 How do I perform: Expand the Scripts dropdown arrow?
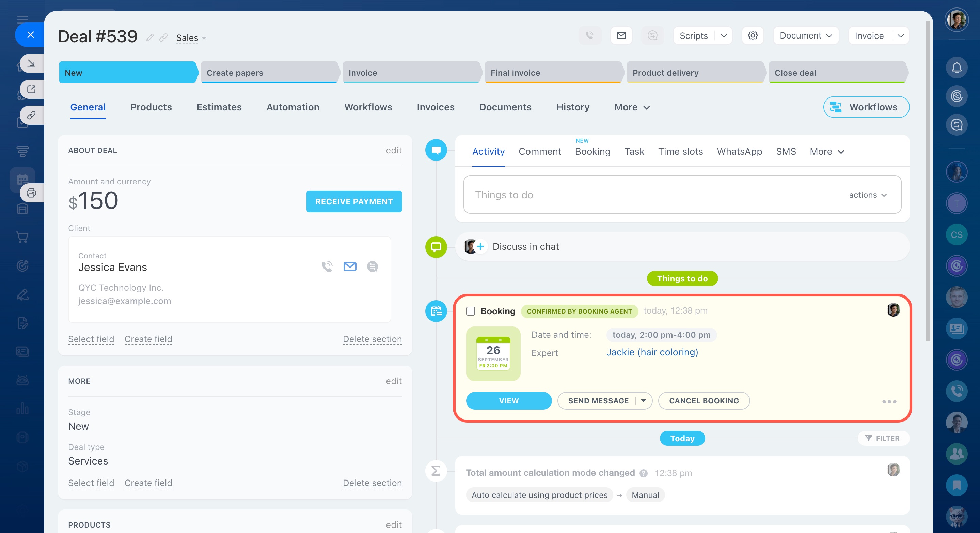724,35
